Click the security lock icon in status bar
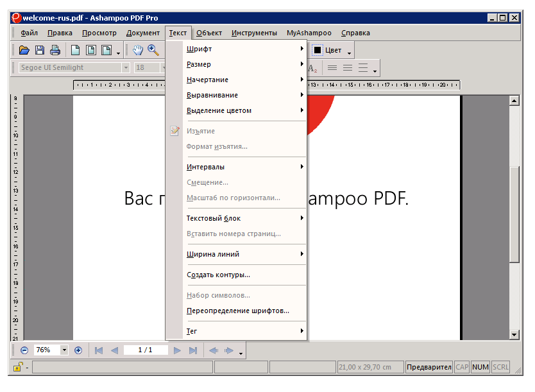 18,367
